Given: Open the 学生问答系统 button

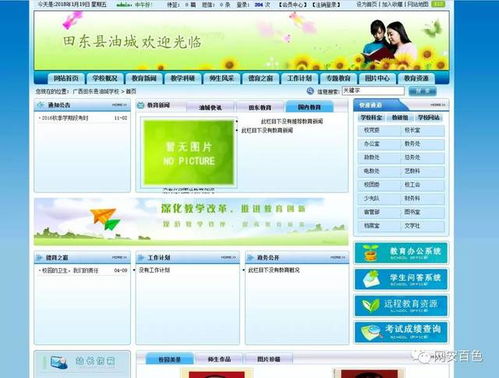Looking at the screenshot, I should click(x=401, y=279).
